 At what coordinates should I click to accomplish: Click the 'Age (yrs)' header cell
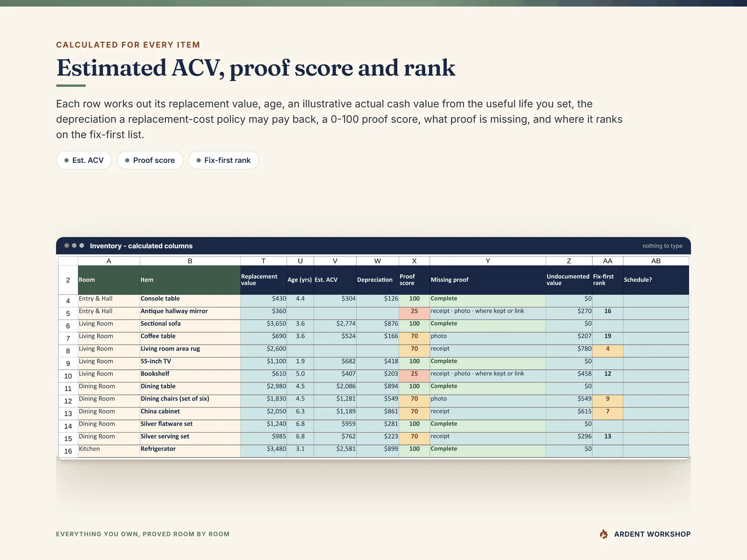pyautogui.click(x=300, y=280)
